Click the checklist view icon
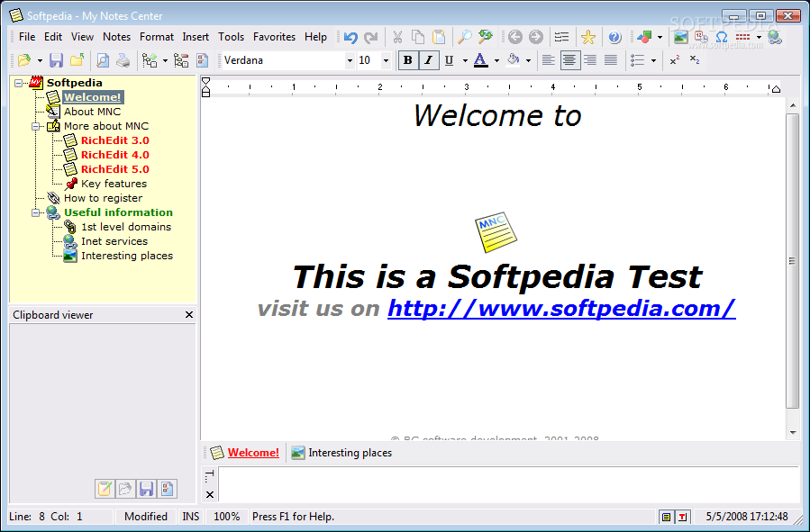The image size is (810, 532). click(561, 37)
